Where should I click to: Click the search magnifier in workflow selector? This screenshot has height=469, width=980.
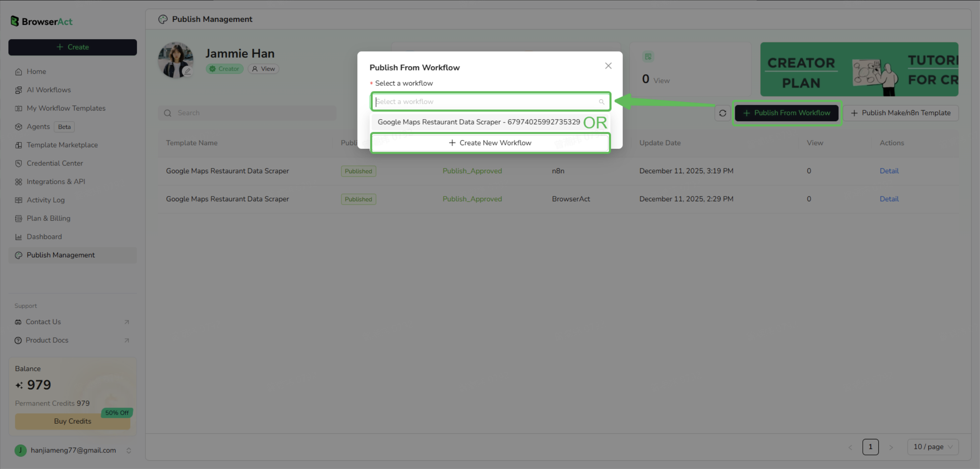[601, 102]
